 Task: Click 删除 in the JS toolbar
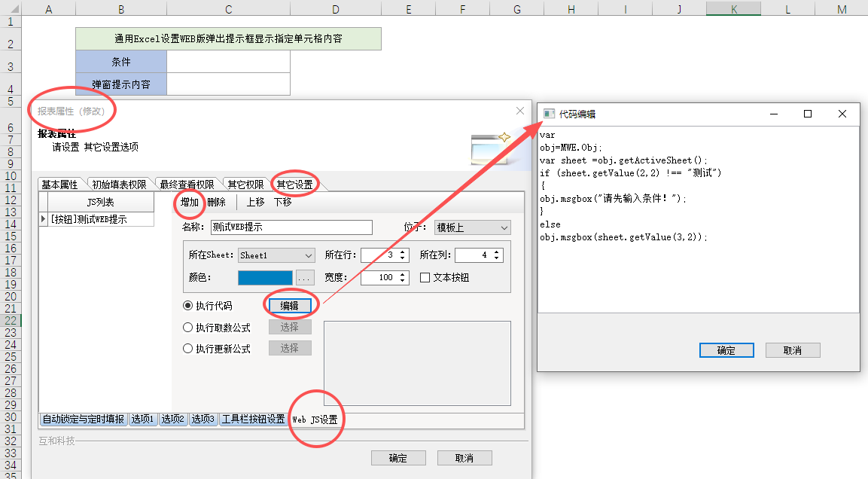(216, 202)
